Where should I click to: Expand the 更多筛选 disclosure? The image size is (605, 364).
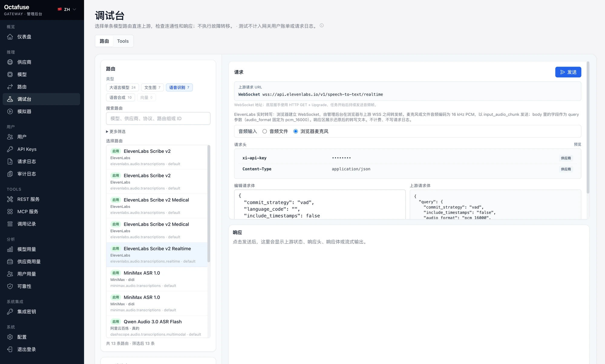tap(116, 132)
